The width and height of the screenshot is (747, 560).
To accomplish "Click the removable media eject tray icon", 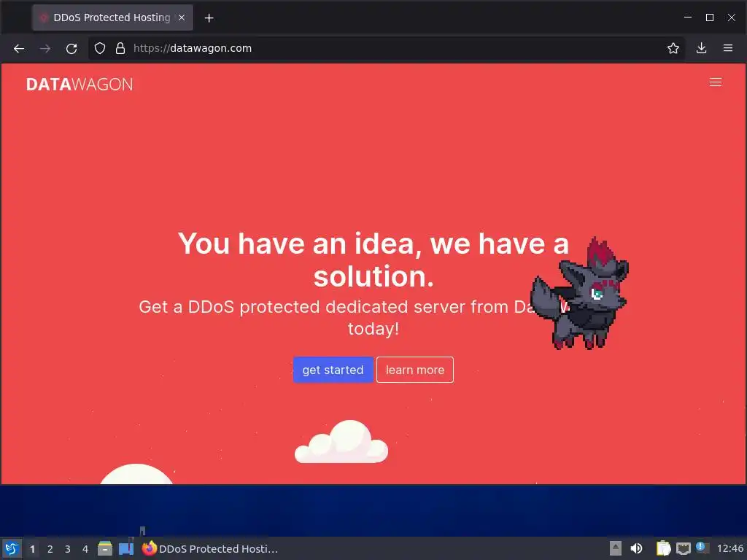I will point(616,548).
